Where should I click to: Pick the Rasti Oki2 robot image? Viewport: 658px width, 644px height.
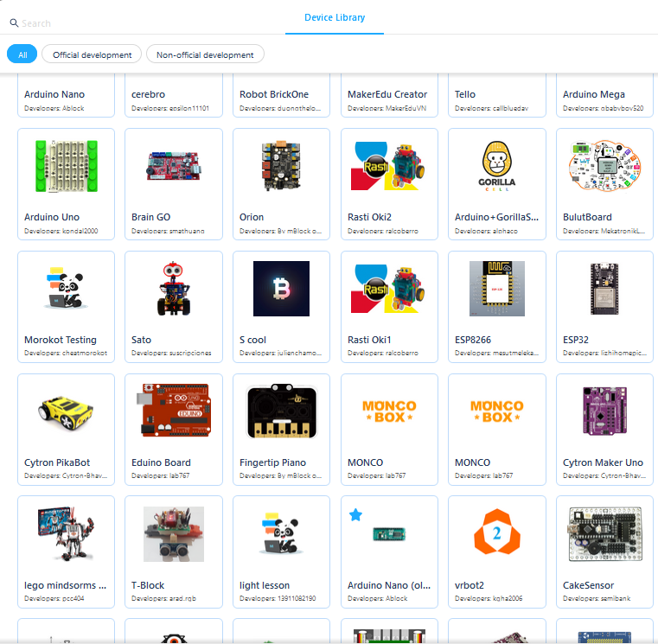coord(389,166)
